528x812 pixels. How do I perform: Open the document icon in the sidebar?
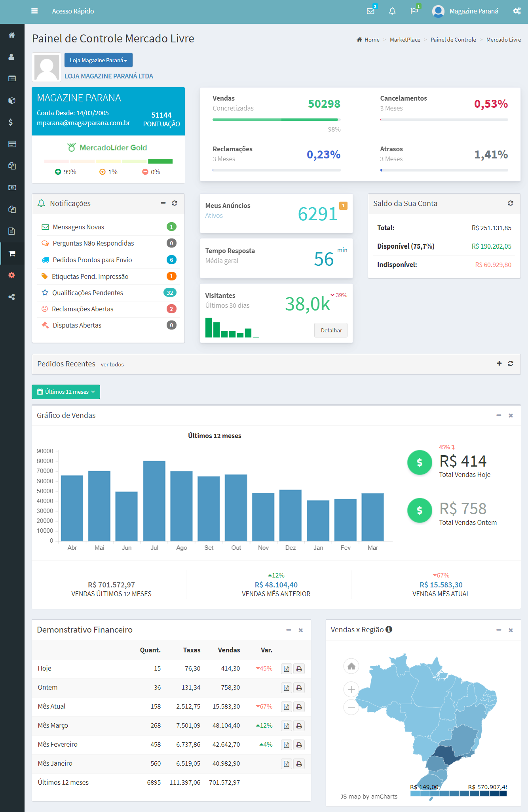coord(12,231)
